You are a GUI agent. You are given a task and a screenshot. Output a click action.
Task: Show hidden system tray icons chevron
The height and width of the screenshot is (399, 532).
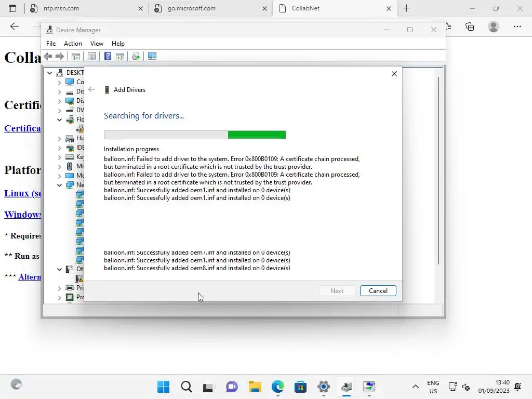click(415, 387)
